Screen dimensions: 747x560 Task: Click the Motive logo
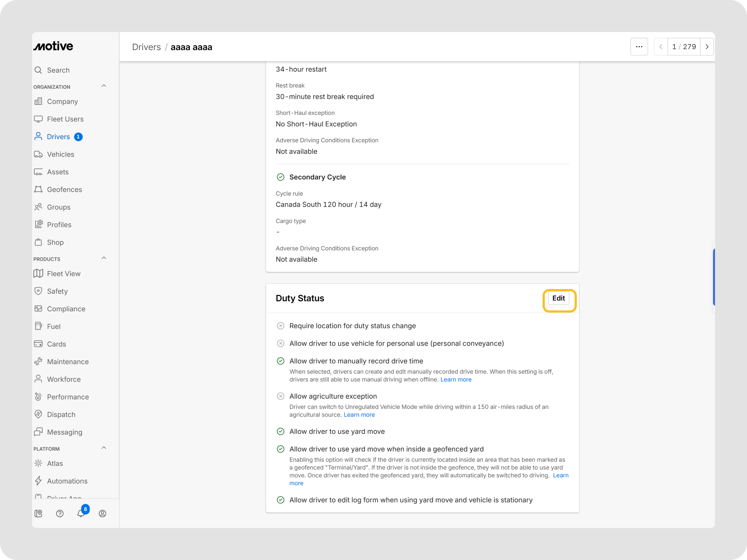(53, 46)
